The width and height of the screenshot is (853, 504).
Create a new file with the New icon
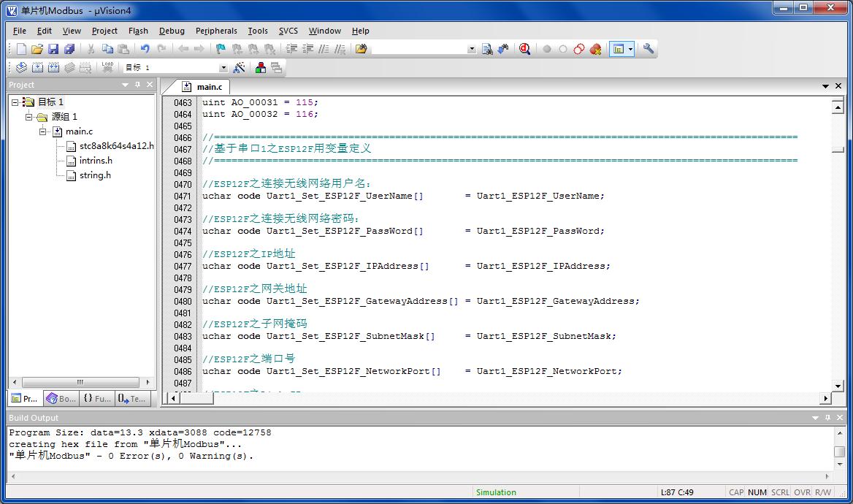pos(21,49)
